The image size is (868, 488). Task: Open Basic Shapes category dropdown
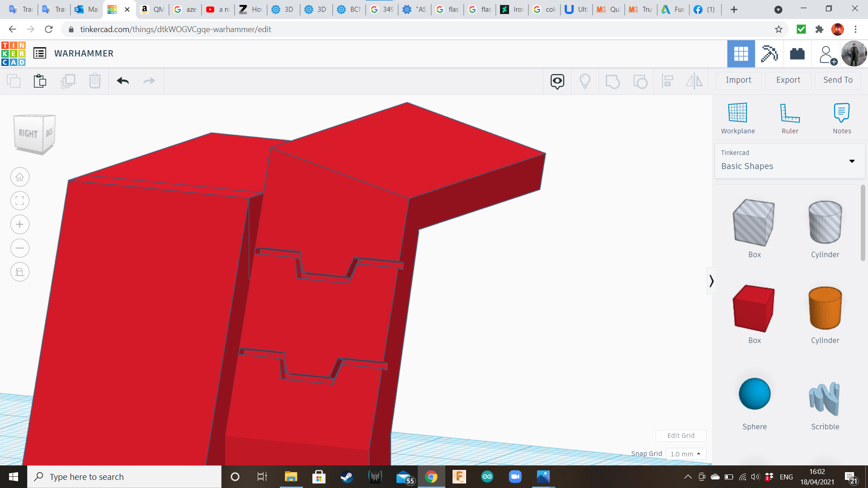790,161
